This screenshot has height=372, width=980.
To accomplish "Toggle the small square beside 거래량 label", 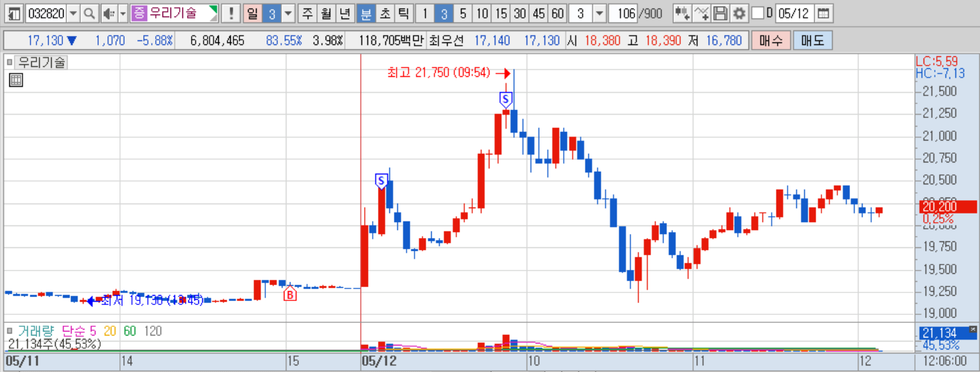I will click(9, 330).
